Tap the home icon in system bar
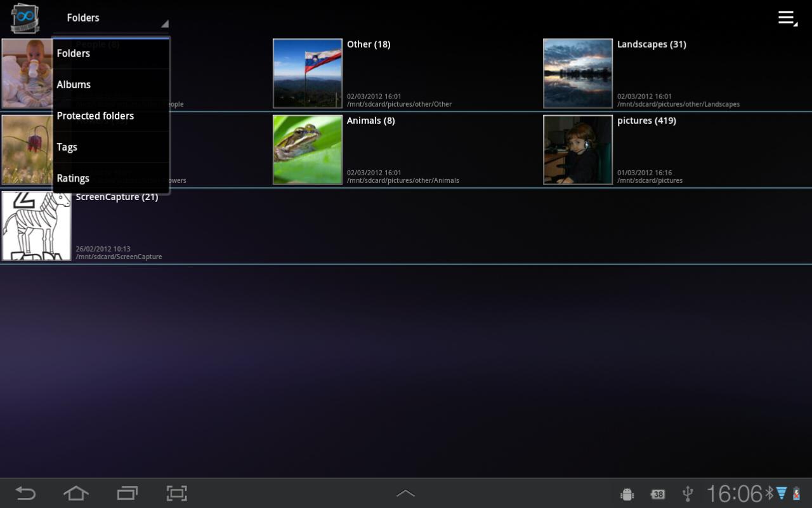 (76, 493)
